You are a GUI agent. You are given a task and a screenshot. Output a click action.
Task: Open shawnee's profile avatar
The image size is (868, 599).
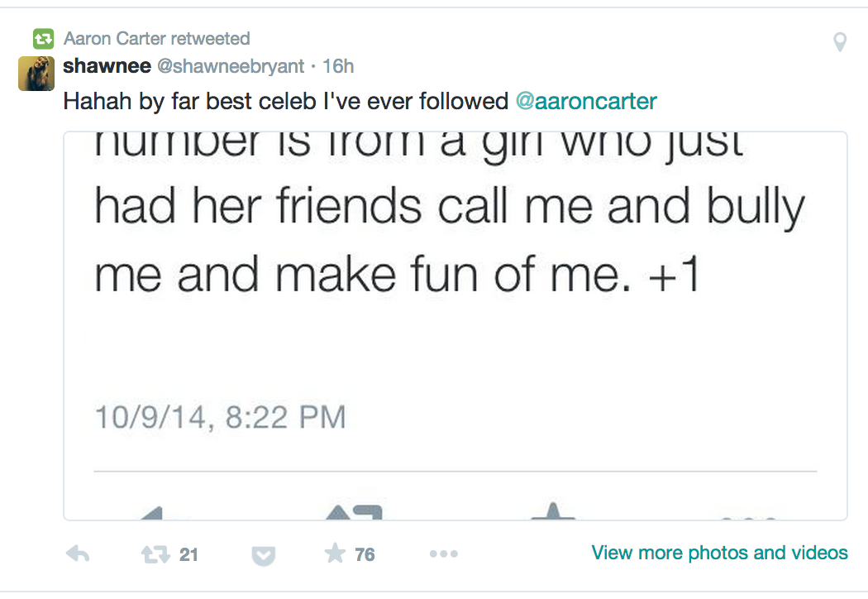pos(36,74)
